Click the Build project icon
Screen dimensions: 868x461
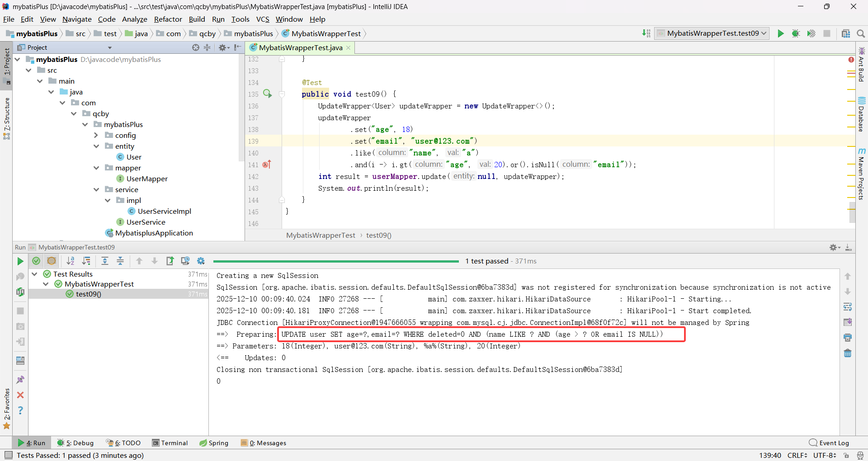646,33
